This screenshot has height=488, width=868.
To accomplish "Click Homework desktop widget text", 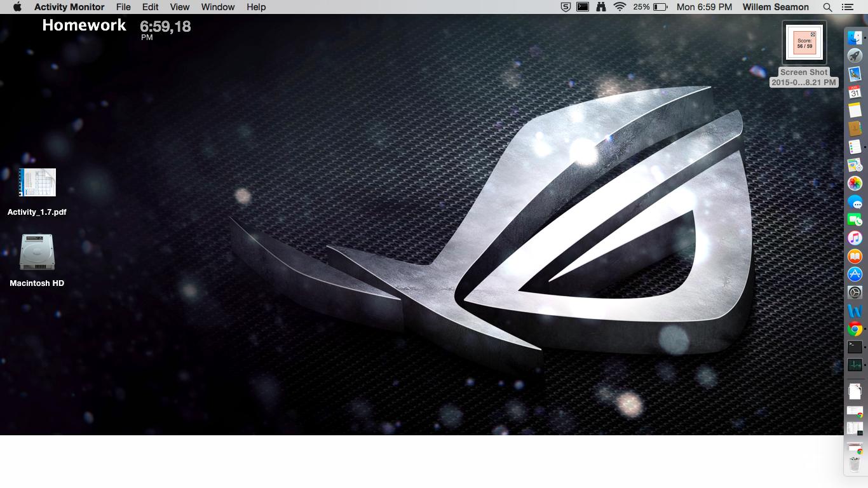I will pyautogui.click(x=85, y=25).
